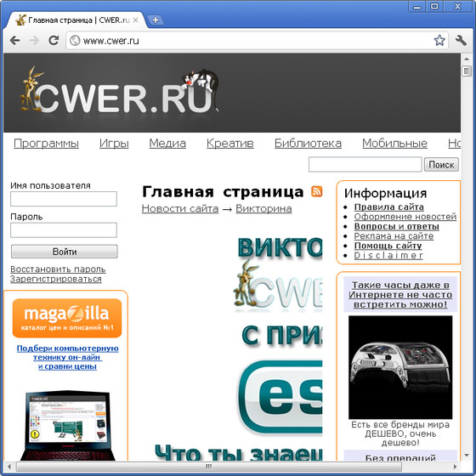Open the Зарегистрироваться link
The image size is (476, 476).
[x=56, y=279]
